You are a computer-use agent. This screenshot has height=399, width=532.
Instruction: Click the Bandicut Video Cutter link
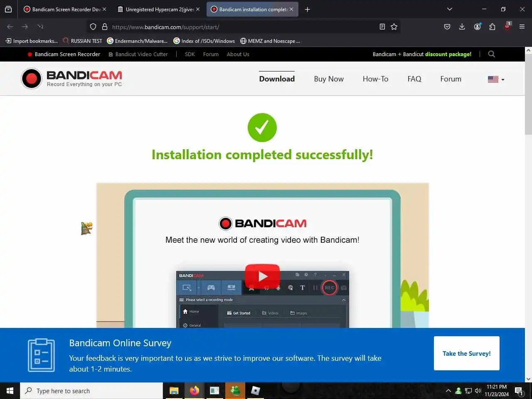pos(138,54)
